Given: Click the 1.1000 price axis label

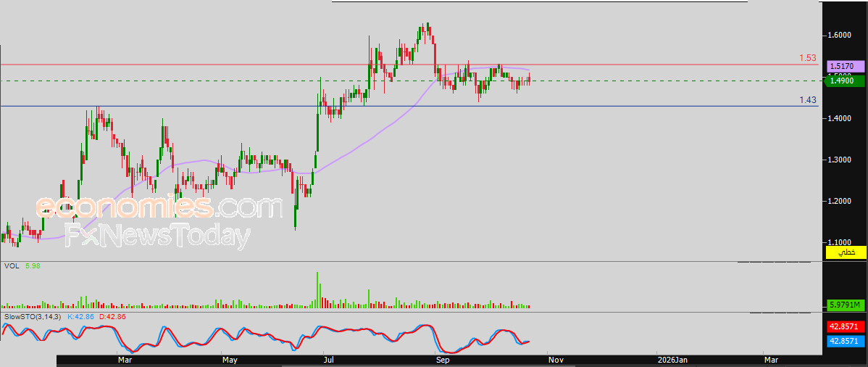Looking at the screenshot, I should [839, 242].
